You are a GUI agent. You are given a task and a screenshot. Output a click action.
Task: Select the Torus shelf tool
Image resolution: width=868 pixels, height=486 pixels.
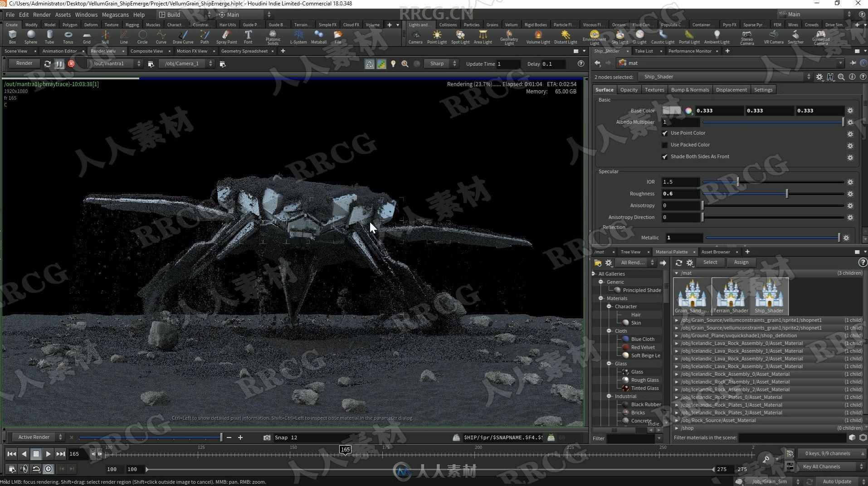click(x=68, y=37)
